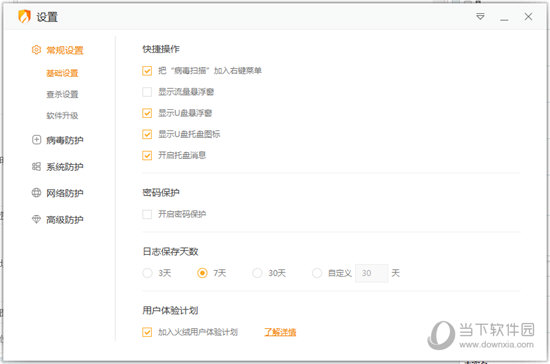Uncheck 把"病毒扫描"加入右键菜单 checkbox

coord(147,71)
